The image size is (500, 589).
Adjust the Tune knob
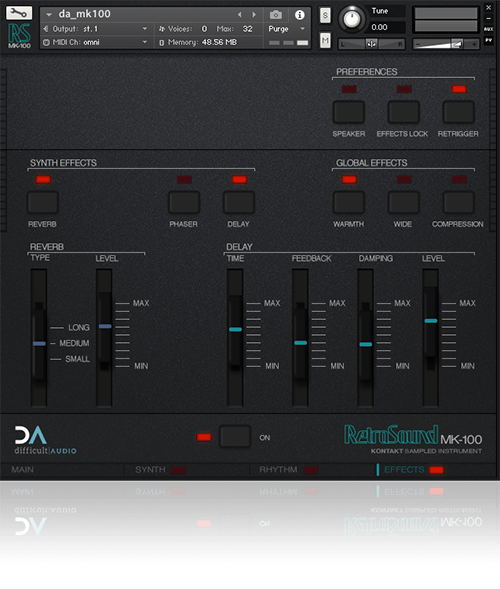[352, 19]
